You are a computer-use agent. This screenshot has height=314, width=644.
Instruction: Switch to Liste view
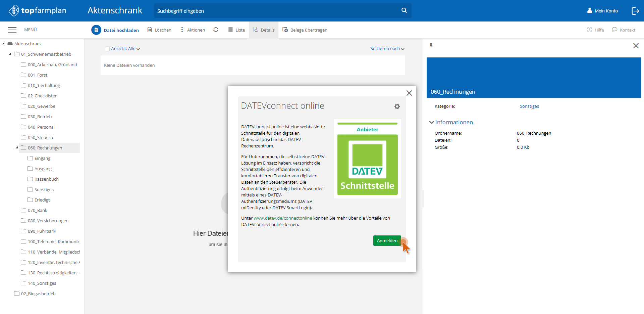236,30
